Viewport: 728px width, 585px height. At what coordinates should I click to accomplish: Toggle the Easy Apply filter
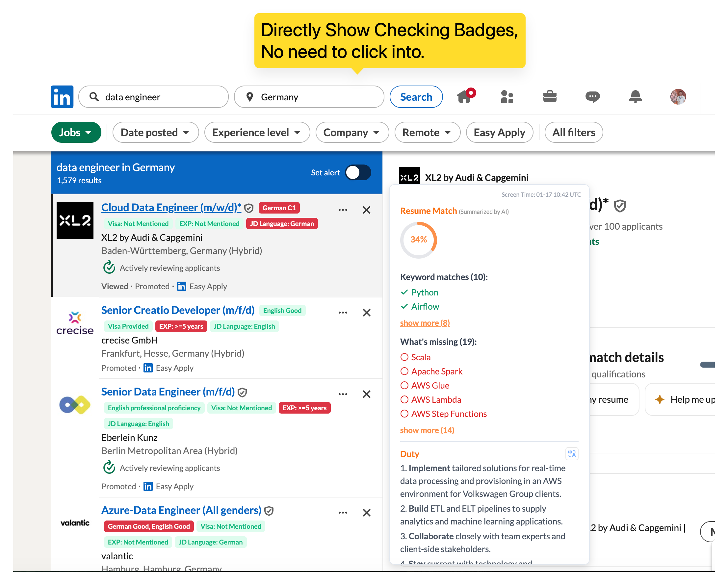(499, 132)
